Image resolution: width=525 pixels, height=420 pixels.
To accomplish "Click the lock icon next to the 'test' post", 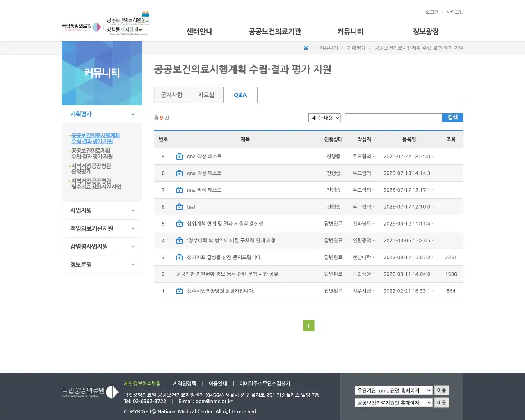I will [x=179, y=207].
